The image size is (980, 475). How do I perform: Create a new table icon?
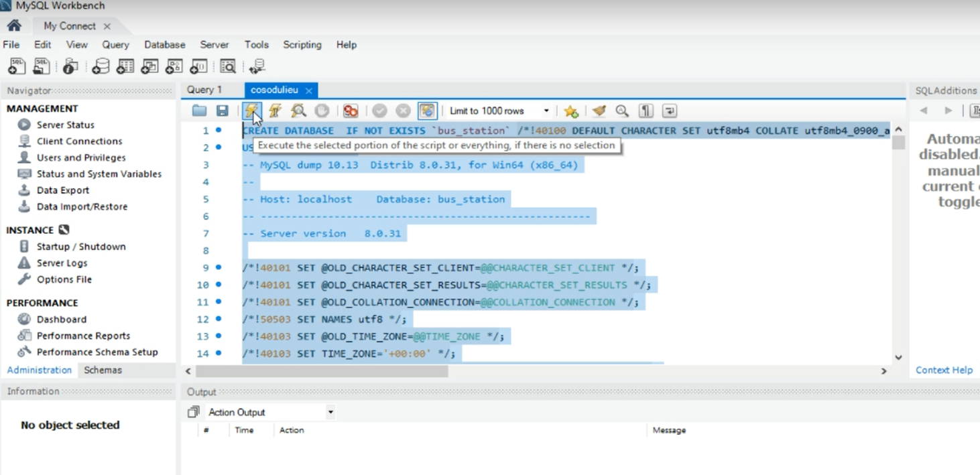[x=125, y=66]
